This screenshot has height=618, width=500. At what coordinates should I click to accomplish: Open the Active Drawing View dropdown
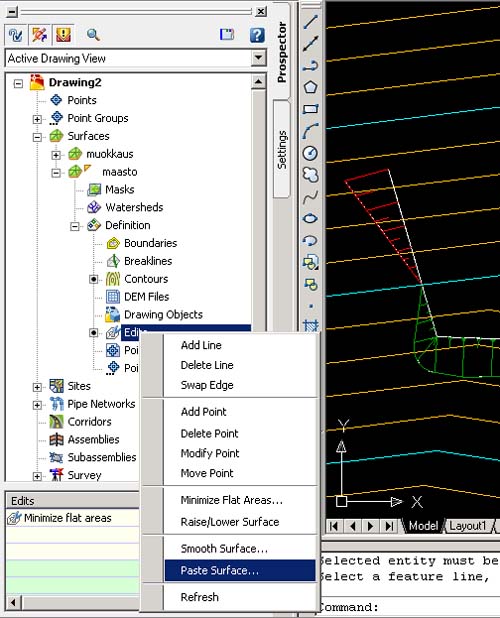[x=258, y=58]
